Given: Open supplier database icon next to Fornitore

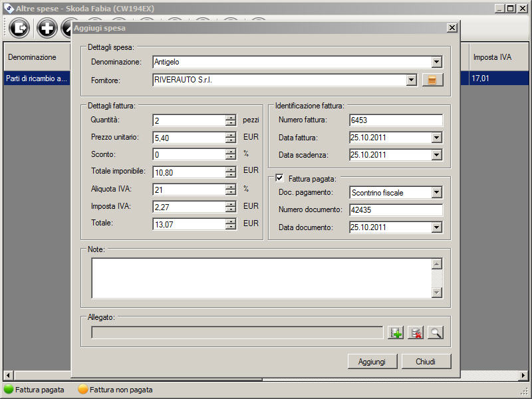Looking at the screenshot, I should (x=432, y=80).
